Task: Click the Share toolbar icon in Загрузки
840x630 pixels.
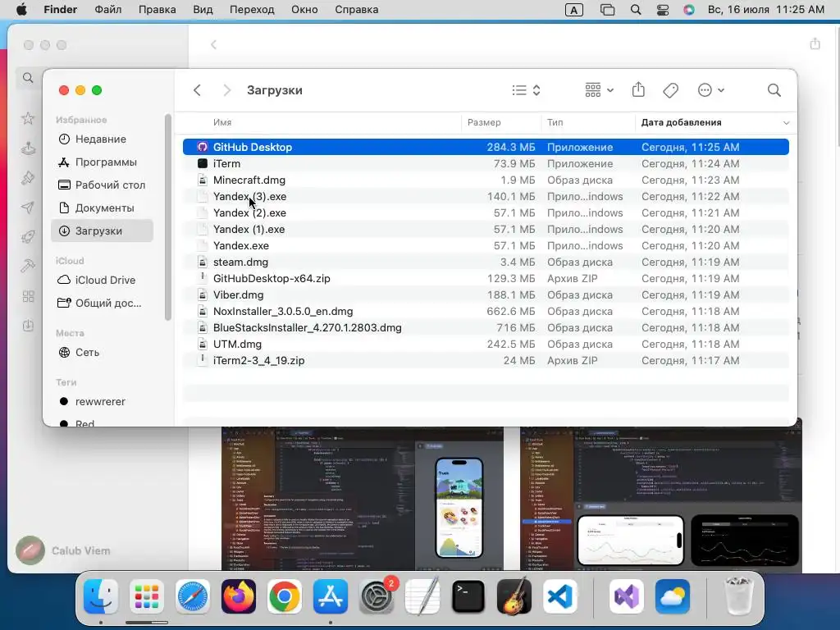Action: click(x=638, y=89)
